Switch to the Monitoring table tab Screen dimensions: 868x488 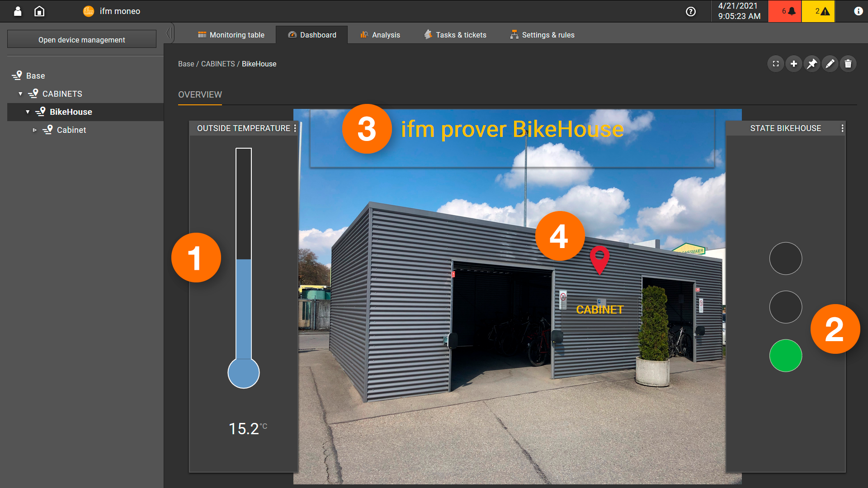click(x=231, y=35)
